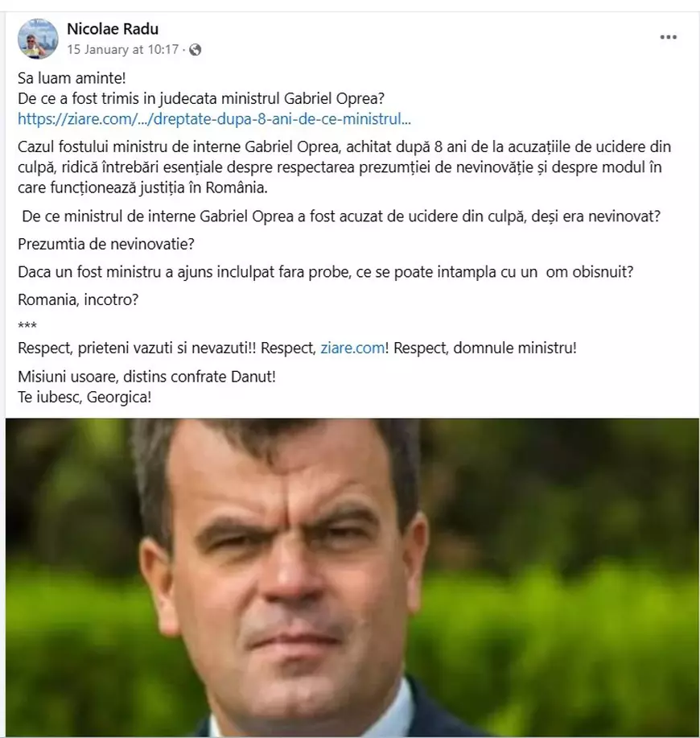This screenshot has width=700, height=738.
Task: Click the paragraph starting 'Cazul fostului ministru'
Action: 344,167
